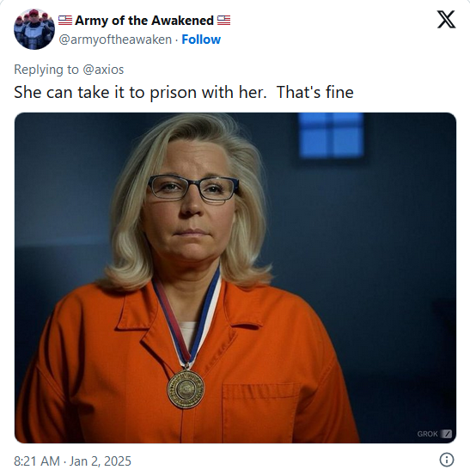Click the flag emoji before the display name

(65, 21)
